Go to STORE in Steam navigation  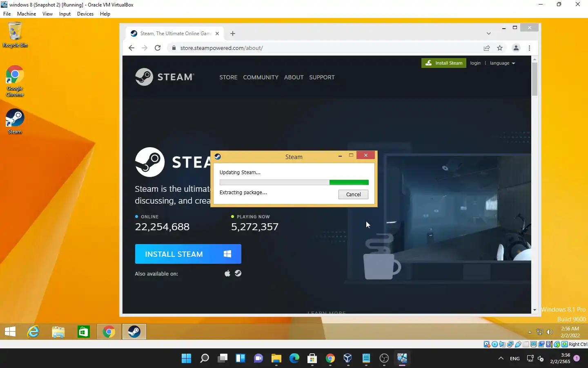pyautogui.click(x=228, y=77)
